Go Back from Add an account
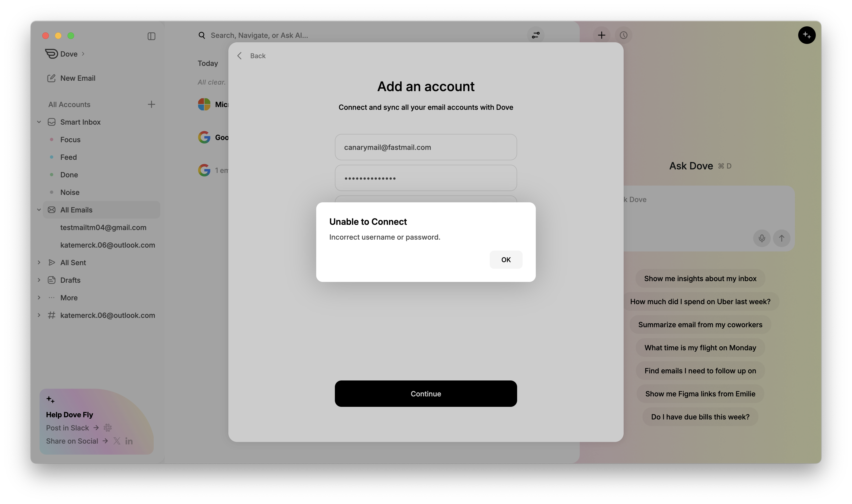 click(251, 56)
